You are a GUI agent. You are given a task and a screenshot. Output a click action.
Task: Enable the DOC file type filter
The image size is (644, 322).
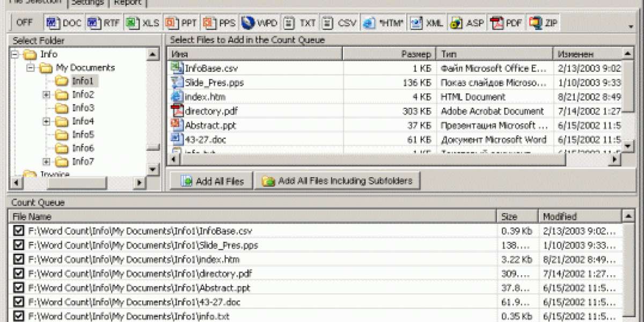click(x=63, y=23)
